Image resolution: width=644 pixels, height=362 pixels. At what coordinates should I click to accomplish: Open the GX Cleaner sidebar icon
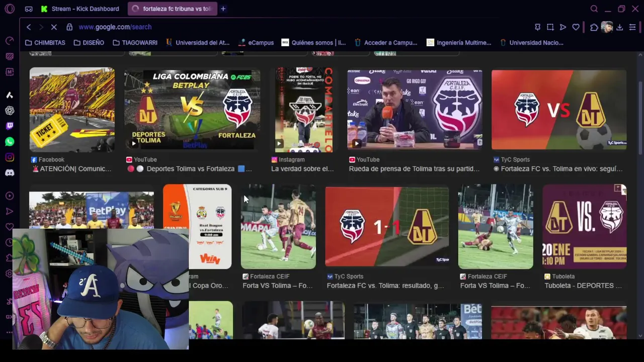pyautogui.click(x=10, y=56)
